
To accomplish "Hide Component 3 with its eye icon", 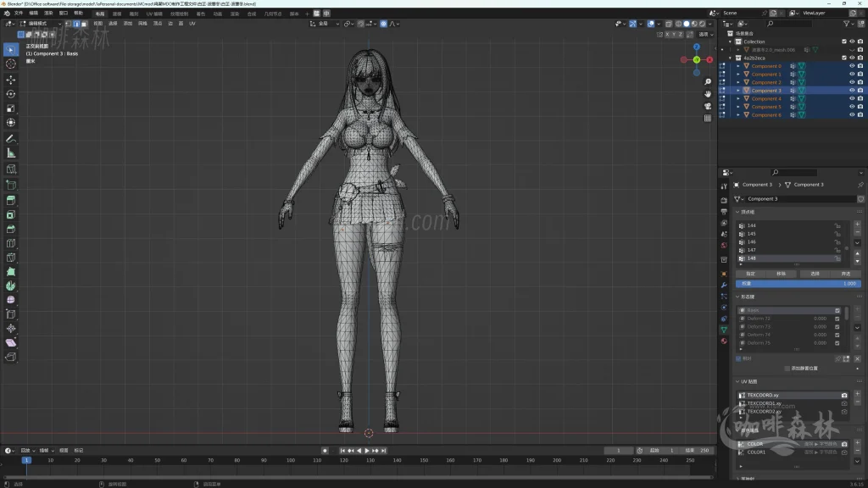I will (x=852, y=90).
